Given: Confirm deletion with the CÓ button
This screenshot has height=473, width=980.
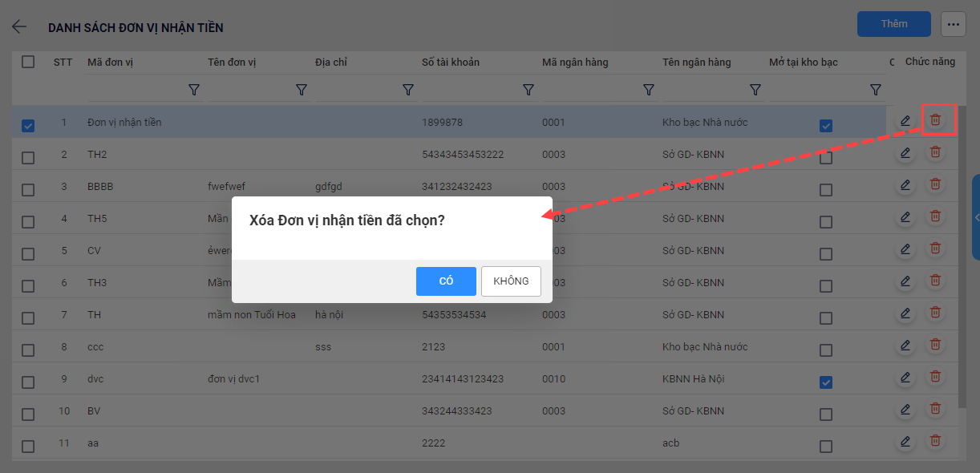Looking at the screenshot, I should coord(446,281).
